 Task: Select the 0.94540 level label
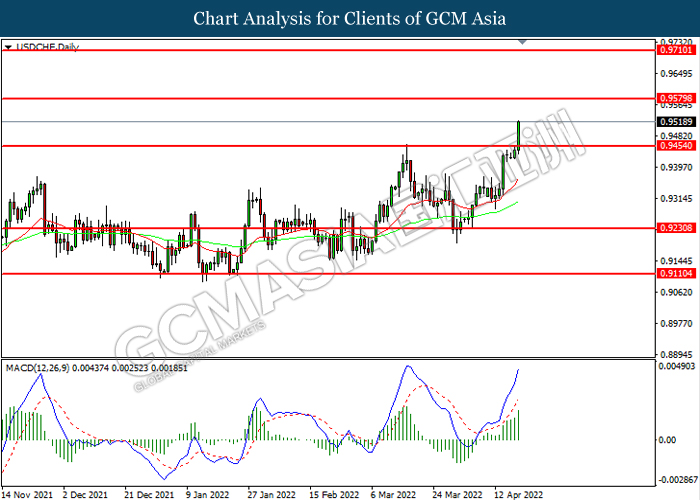(676, 146)
